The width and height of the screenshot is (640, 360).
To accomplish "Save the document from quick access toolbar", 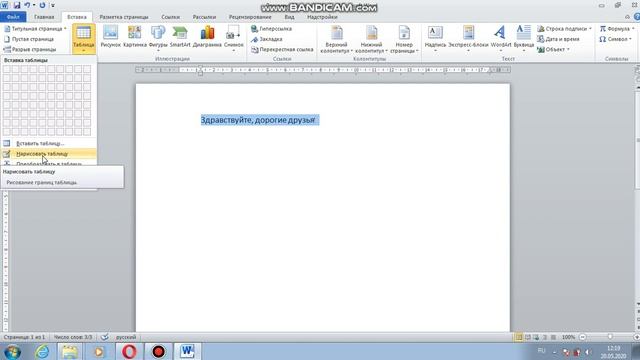I will coord(17,5).
